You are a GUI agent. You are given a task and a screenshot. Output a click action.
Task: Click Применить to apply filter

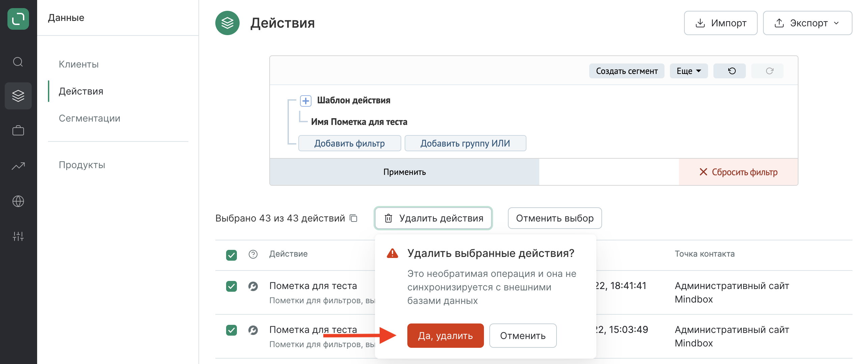[x=404, y=172]
